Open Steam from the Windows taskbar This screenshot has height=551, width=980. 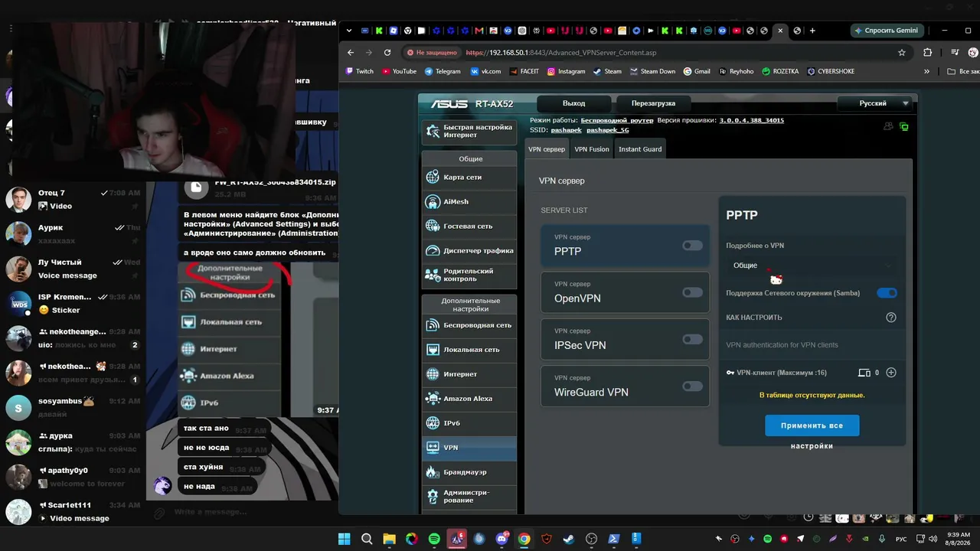568,539
